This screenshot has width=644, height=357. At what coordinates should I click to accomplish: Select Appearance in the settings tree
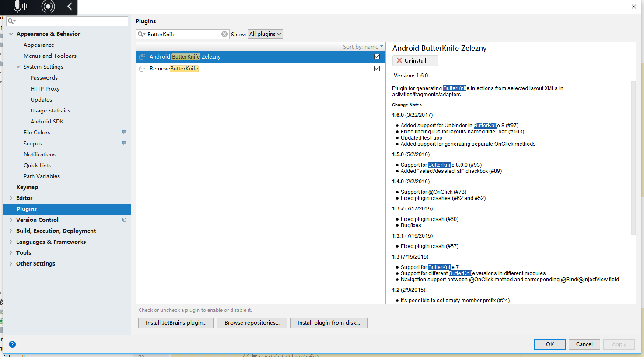point(39,45)
